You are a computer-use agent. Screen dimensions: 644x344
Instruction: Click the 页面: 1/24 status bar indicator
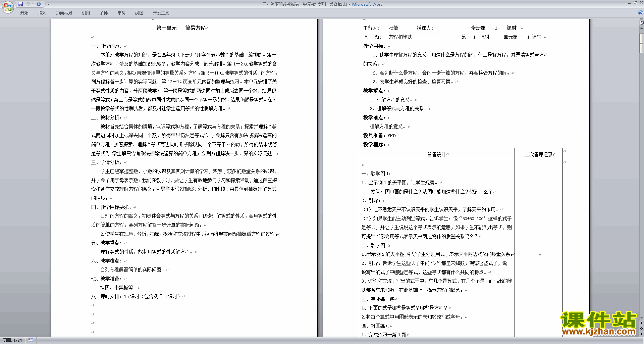[13, 340]
